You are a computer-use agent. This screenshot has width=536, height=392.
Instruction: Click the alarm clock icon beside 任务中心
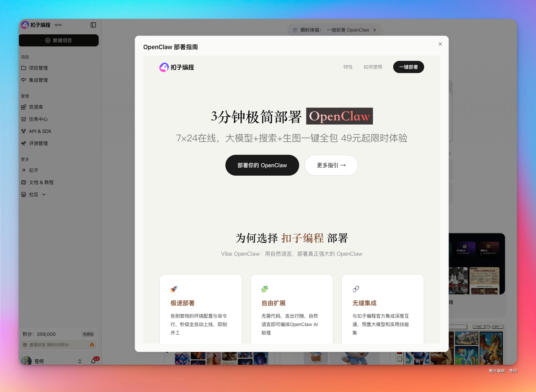[24, 119]
